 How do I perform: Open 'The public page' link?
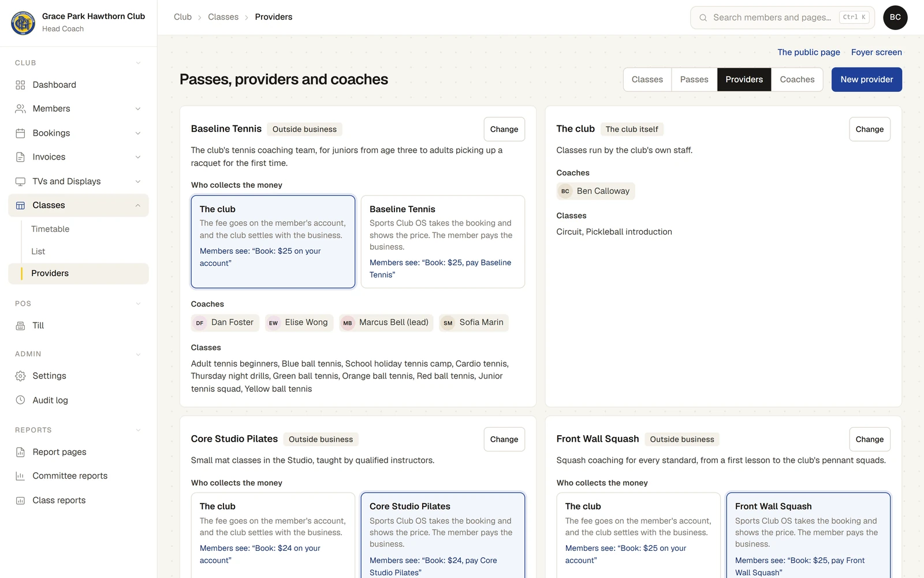[808, 52]
